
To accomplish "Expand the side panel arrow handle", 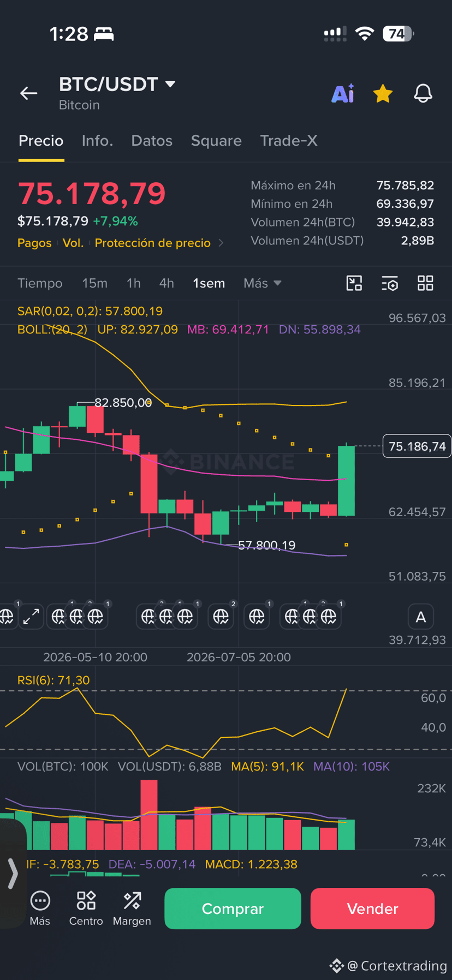I will (12, 873).
